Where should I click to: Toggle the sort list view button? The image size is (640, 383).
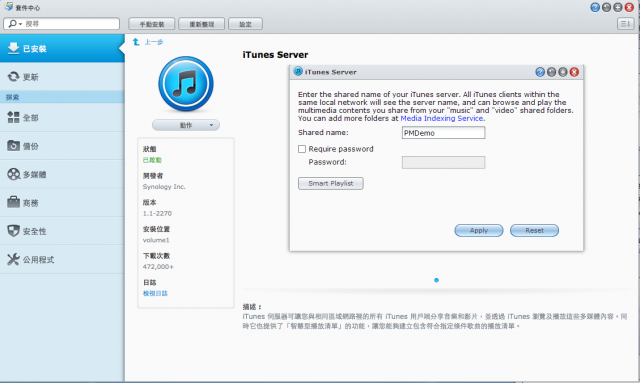pyautogui.click(x=625, y=24)
